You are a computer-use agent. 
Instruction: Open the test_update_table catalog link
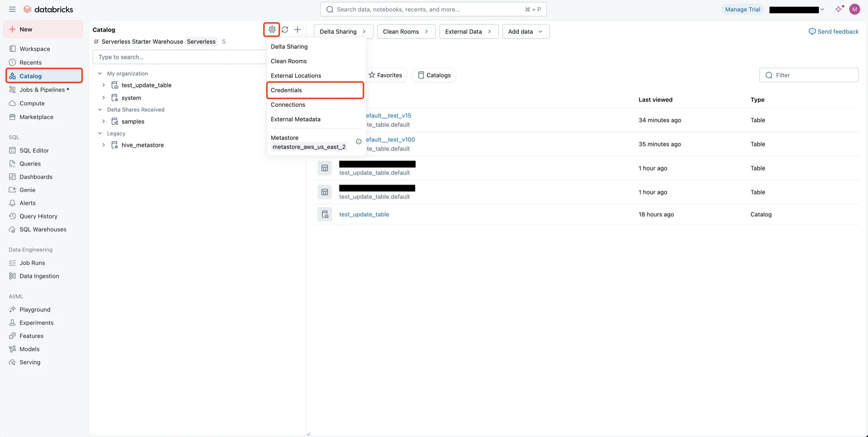pyautogui.click(x=364, y=214)
